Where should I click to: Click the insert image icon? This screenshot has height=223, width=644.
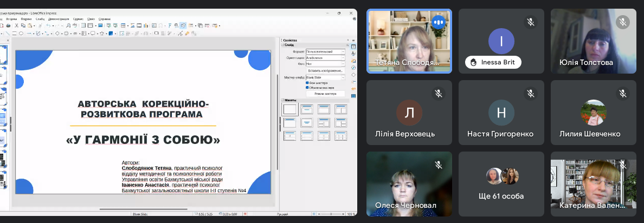click(132, 25)
